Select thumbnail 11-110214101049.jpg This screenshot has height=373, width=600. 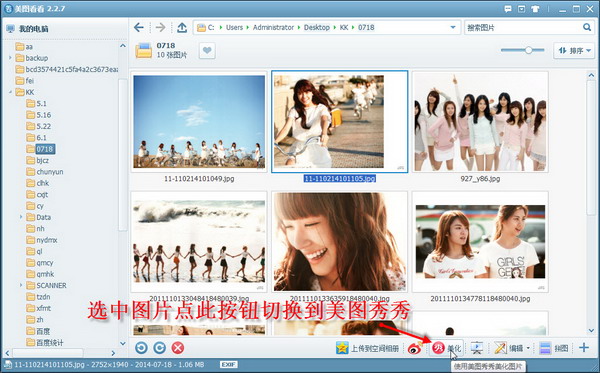[199, 122]
